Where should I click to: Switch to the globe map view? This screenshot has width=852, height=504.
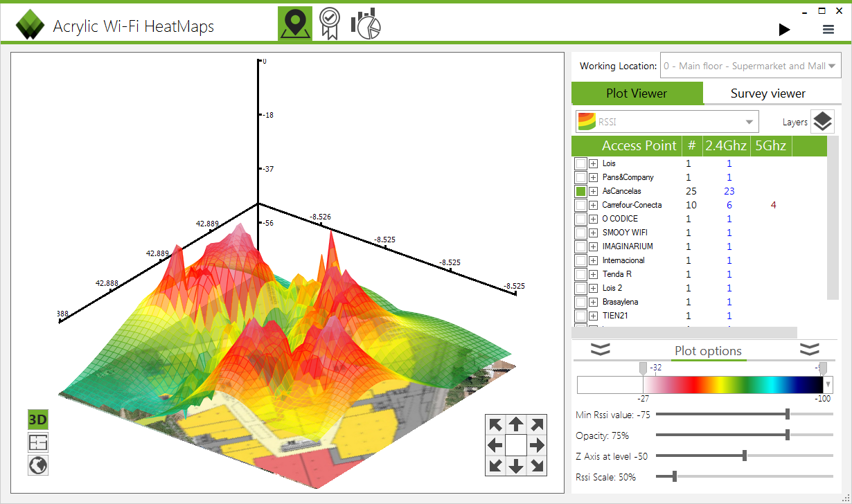point(38,465)
